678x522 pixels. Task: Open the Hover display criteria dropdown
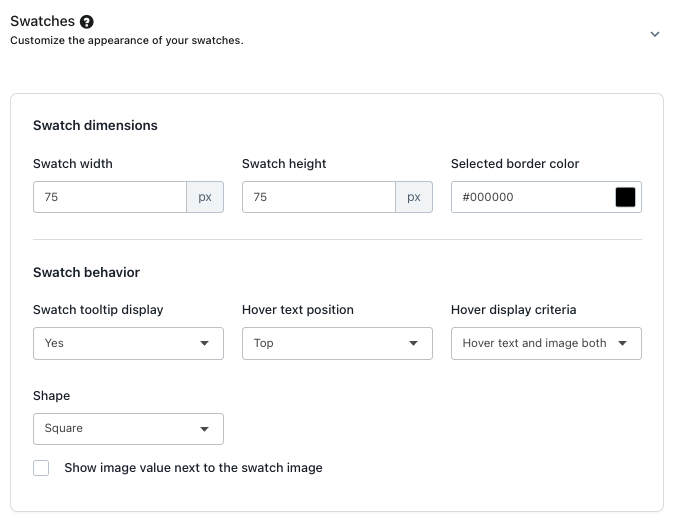(x=546, y=343)
